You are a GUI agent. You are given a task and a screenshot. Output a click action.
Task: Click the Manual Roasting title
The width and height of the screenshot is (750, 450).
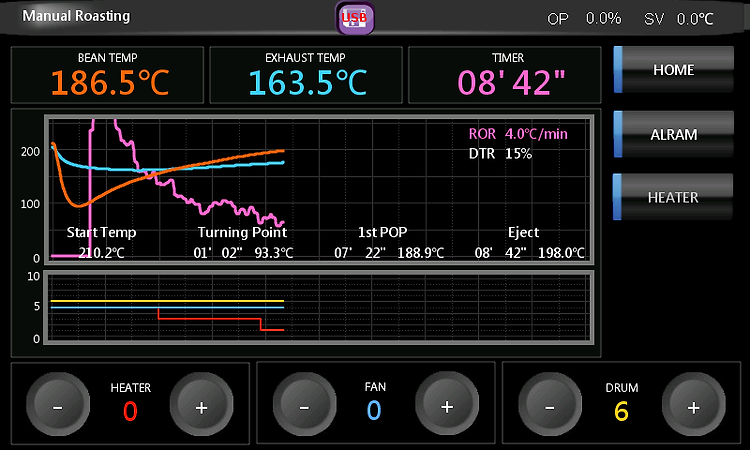tap(76, 16)
